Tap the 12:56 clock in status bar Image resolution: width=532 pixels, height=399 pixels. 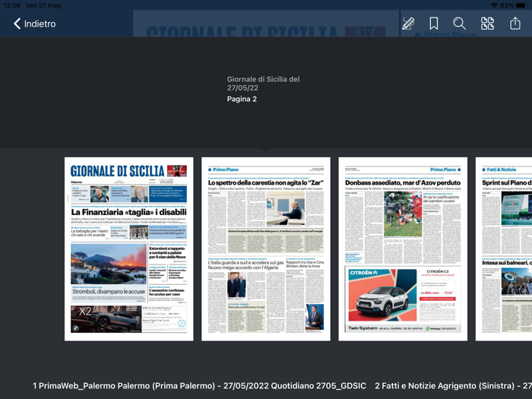(12, 5)
